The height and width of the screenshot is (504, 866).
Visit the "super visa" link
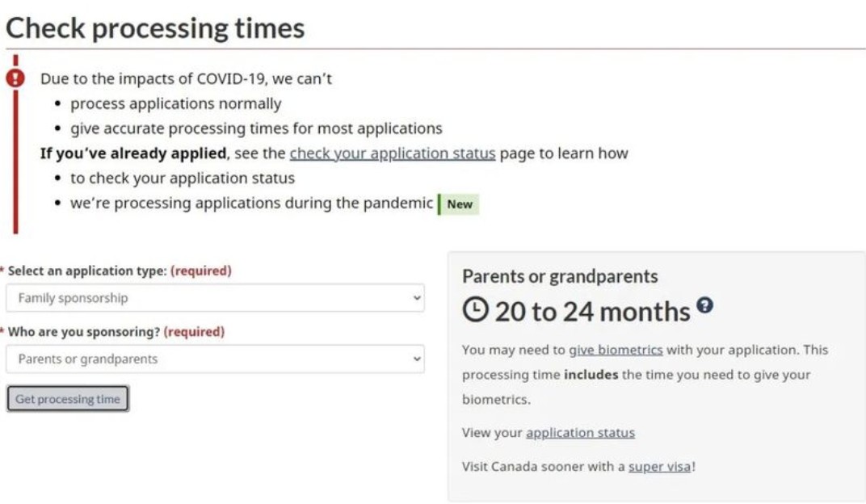659,467
